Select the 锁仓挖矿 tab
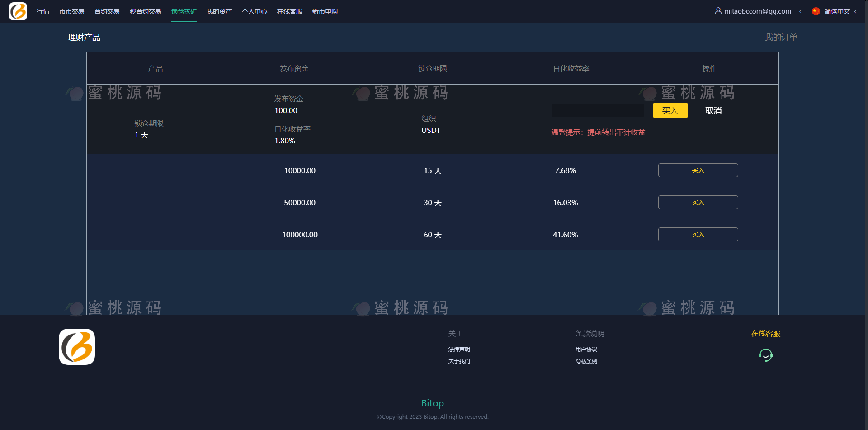 184,11
